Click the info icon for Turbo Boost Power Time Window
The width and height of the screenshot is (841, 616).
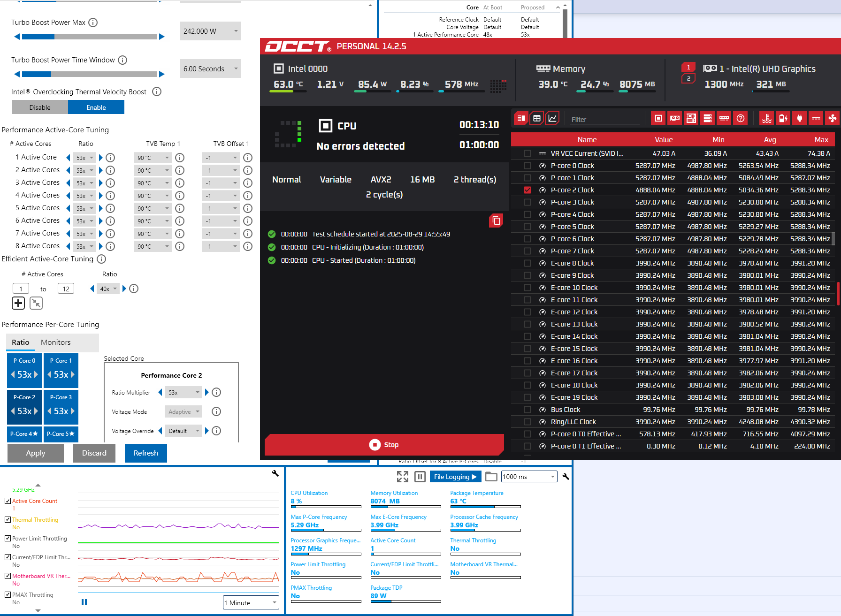click(x=122, y=60)
